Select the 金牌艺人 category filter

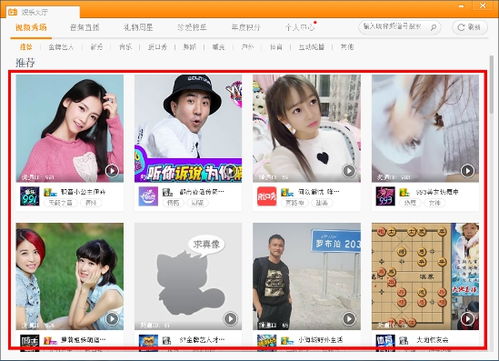[61, 47]
